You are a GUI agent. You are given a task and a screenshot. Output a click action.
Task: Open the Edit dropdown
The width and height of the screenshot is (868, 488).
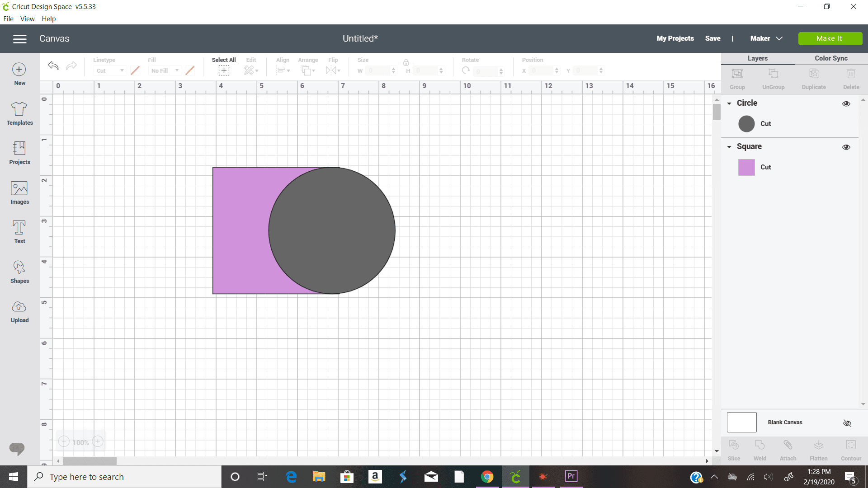[x=251, y=70]
